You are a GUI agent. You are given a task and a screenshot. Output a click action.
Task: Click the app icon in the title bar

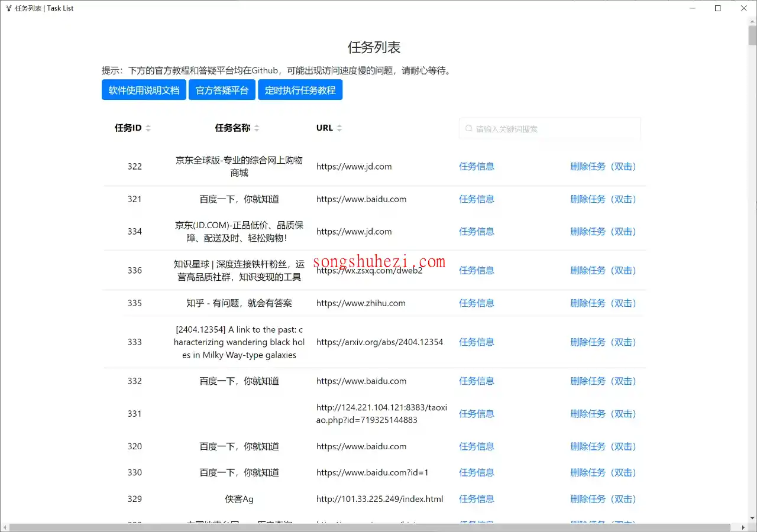point(8,8)
